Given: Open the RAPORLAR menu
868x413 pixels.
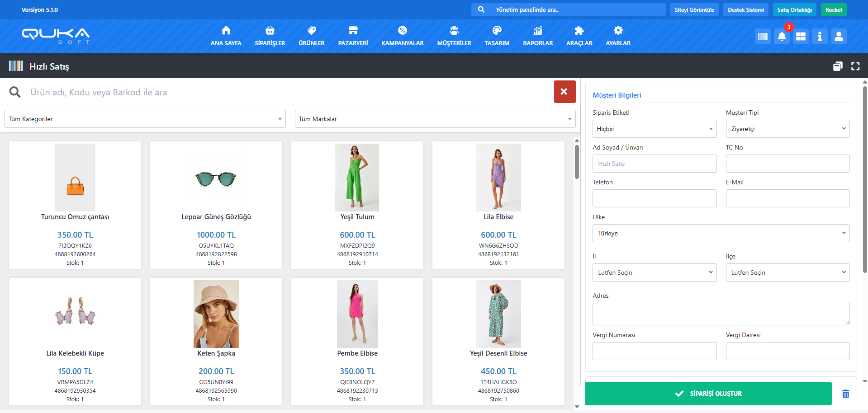Looking at the screenshot, I should [537, 36].
